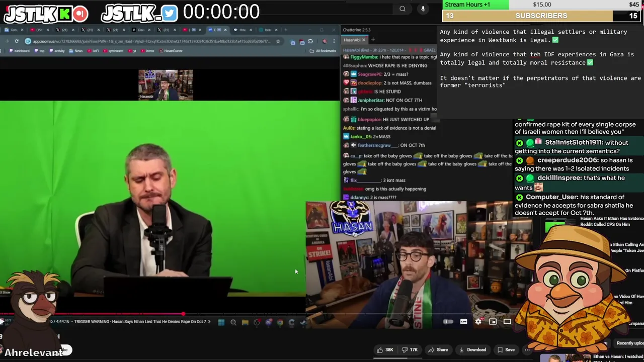This screenshot has width=644, height=362.
Task: Open the synthwave bookmark
Action: [113, 51]
